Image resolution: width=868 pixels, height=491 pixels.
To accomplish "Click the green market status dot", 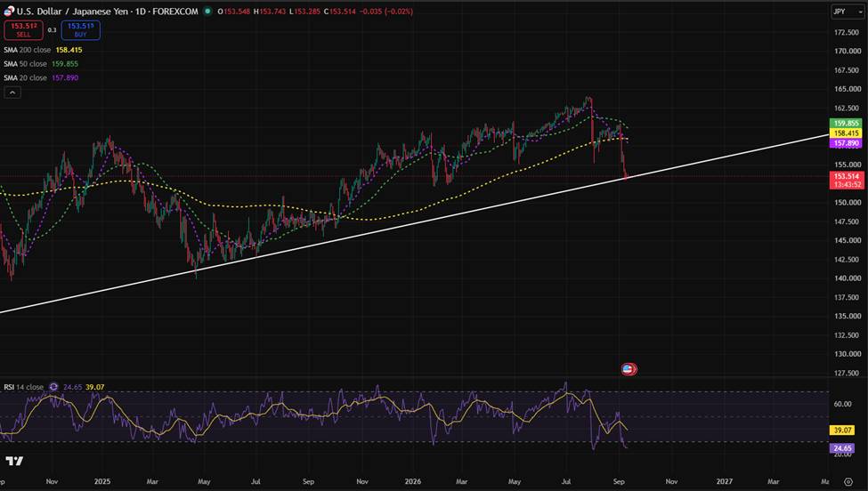I will (x=207, y=11).
